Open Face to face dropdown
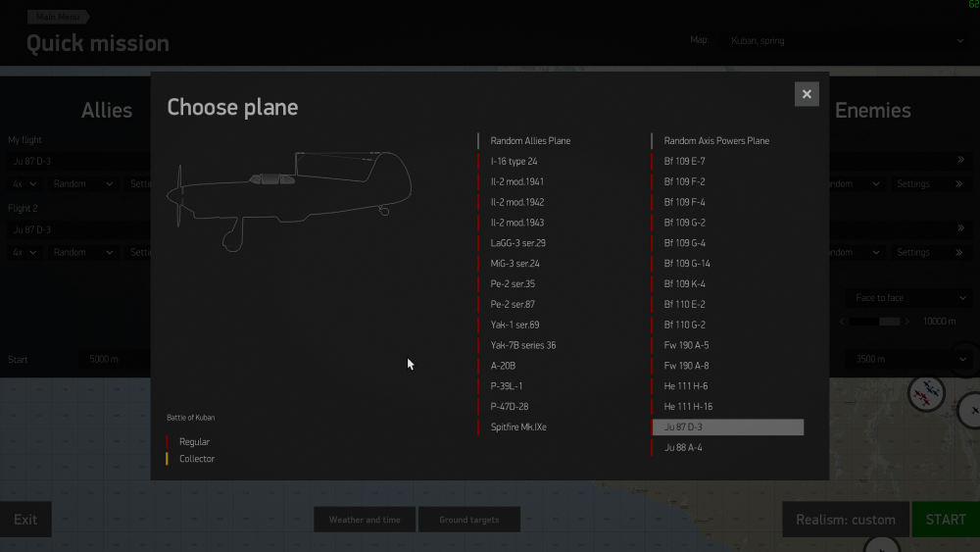Screen dimensions: 980x552 coord(909,298)
